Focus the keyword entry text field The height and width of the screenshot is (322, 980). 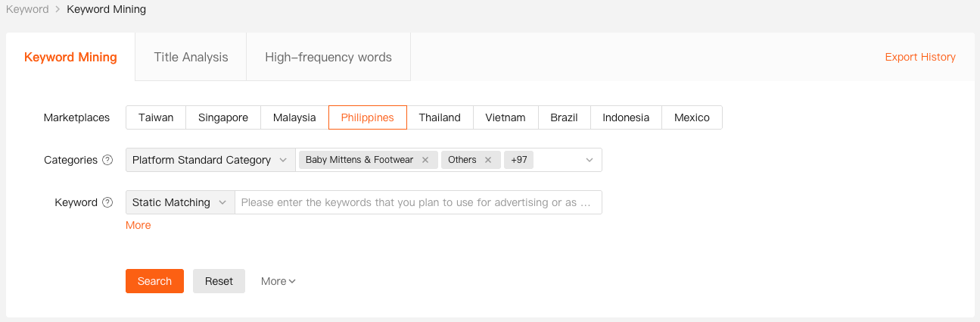[416, 202]
